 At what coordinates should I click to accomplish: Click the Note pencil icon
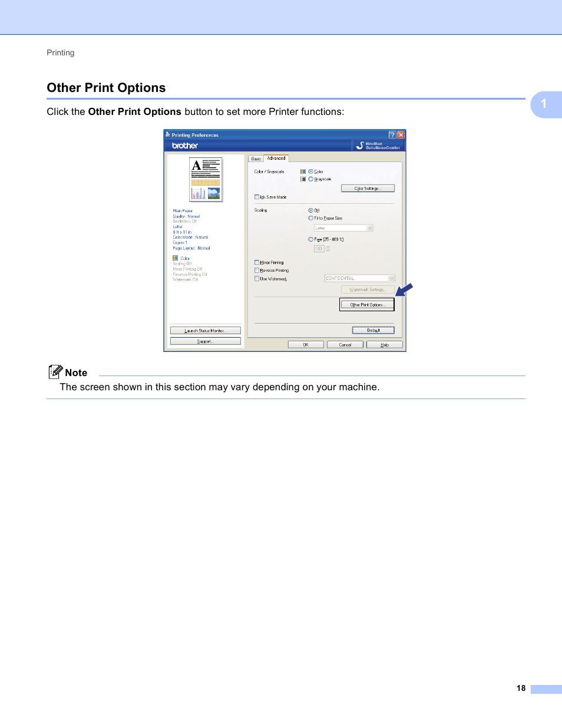pyautogui.click(x=55, y=372)
